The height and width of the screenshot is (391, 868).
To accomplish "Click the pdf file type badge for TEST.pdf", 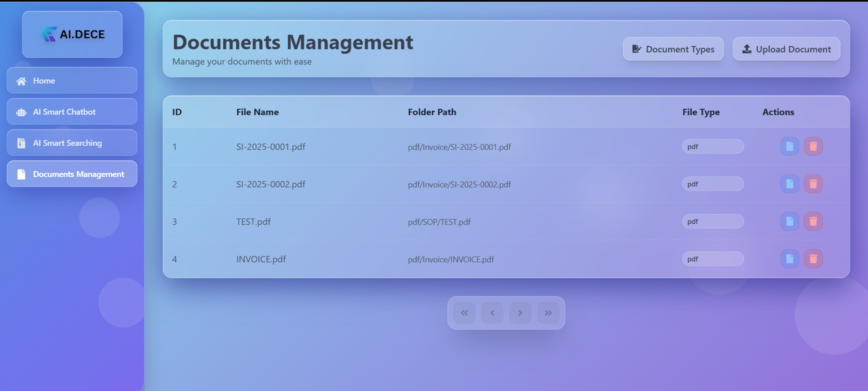I will click(713, 221).
